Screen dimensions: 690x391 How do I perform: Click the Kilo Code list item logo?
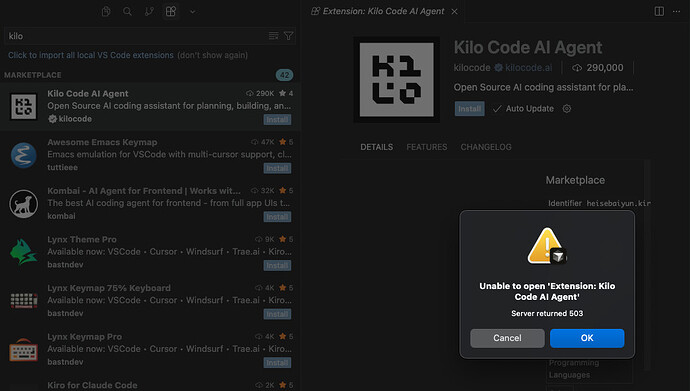tap(23, 106)
